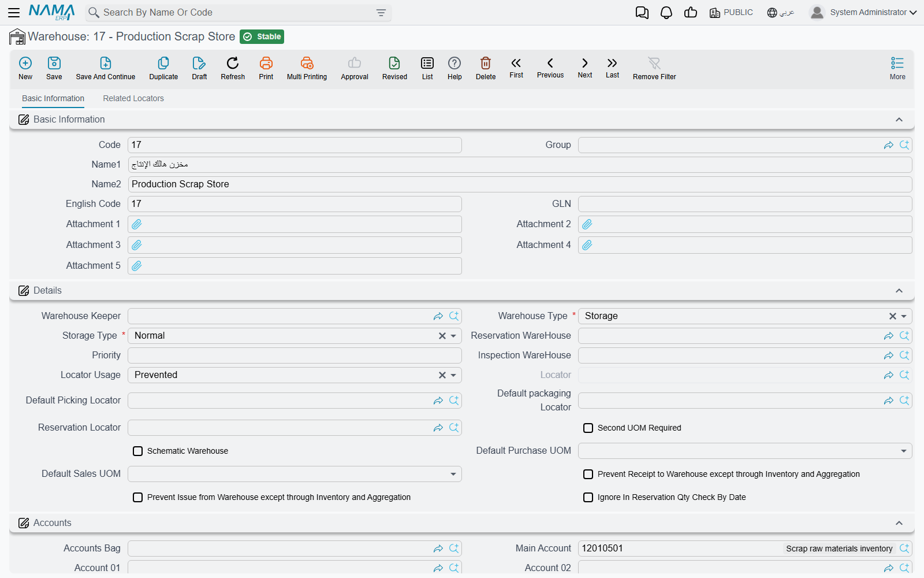Navigate to Warehouse Keeper record arrow icon

tap(438, 316)
